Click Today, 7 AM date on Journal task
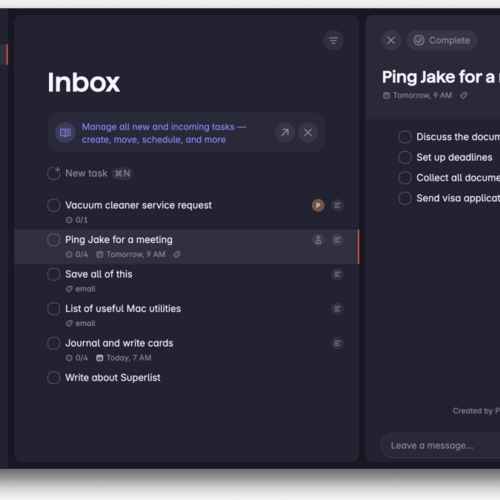500x500 pixels. (124, 358)
